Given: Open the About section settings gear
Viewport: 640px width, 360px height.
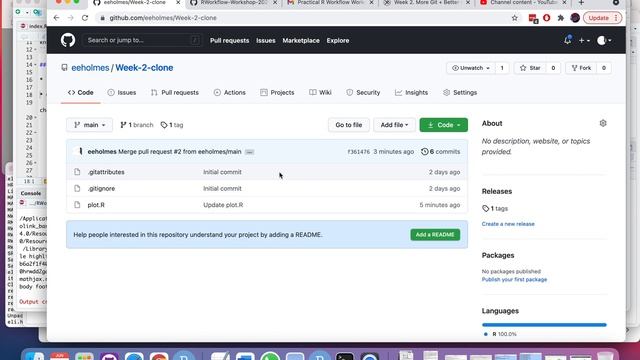Looking at the screenshot, I should 603,123.
